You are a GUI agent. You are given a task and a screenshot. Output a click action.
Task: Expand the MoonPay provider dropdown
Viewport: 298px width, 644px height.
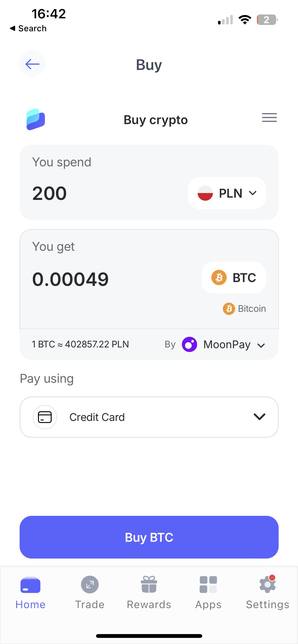tap(261, 345)
